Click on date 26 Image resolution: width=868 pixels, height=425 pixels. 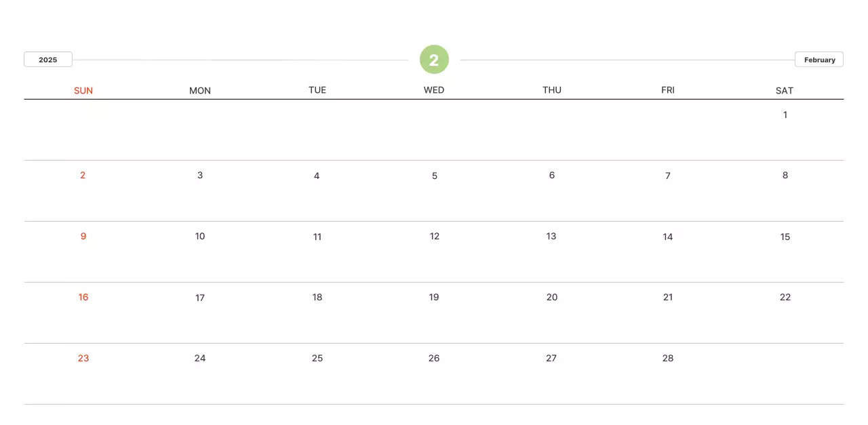(x=434, y=358)
